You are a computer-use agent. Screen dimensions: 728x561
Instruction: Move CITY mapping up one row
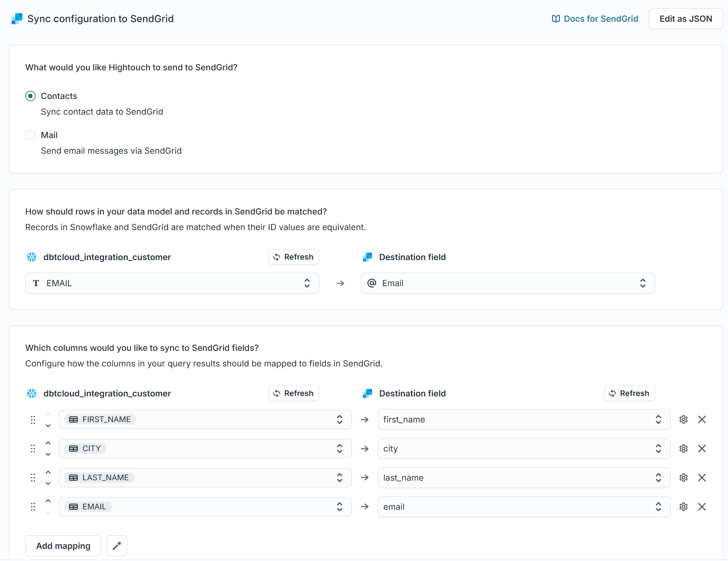tap(48, 443)
